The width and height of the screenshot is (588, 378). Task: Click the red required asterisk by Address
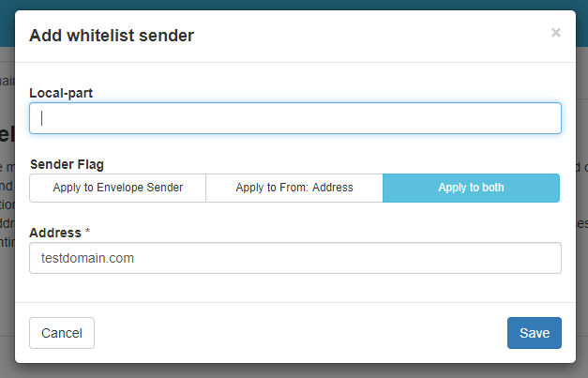[88, 232]
